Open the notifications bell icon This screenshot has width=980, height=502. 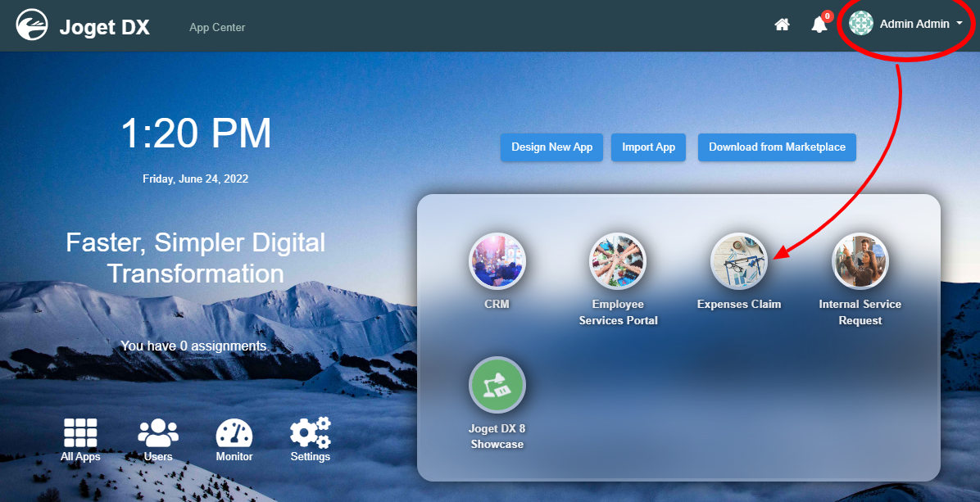[819, 25]
